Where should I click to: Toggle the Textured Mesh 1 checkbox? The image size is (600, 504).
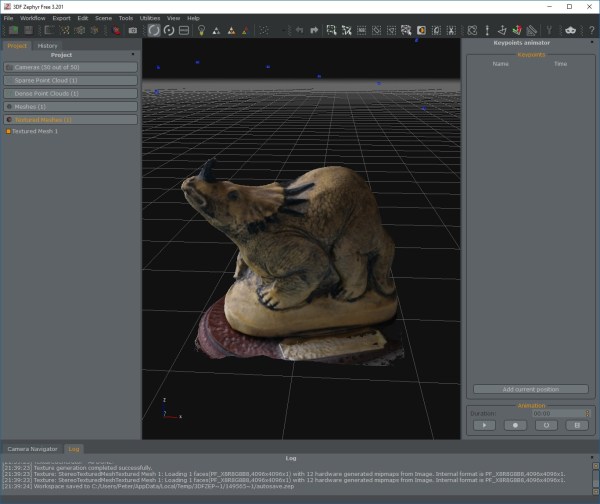[x=8, y=131]
